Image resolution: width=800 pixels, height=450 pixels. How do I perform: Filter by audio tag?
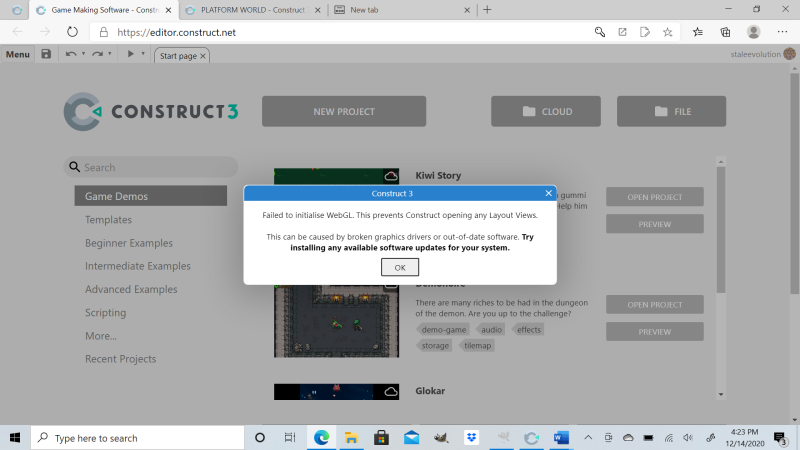[x=490, y=330]
